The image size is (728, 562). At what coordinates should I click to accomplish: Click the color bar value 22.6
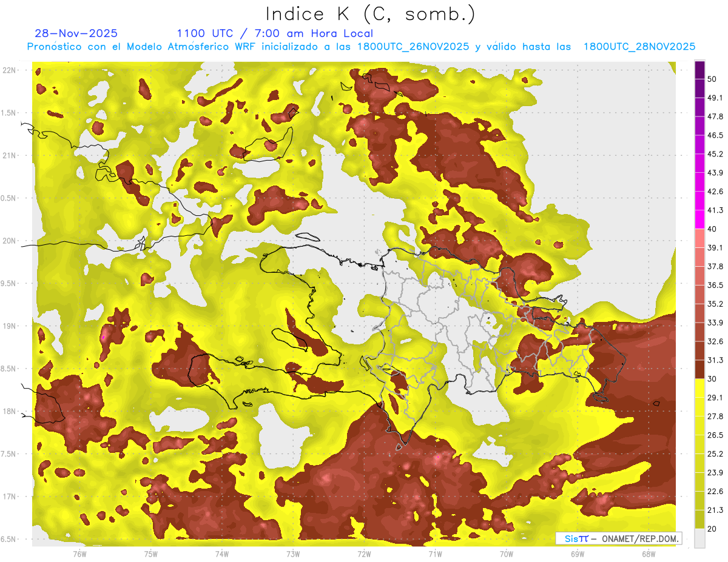pyautogui.click(x=715, y=492)
